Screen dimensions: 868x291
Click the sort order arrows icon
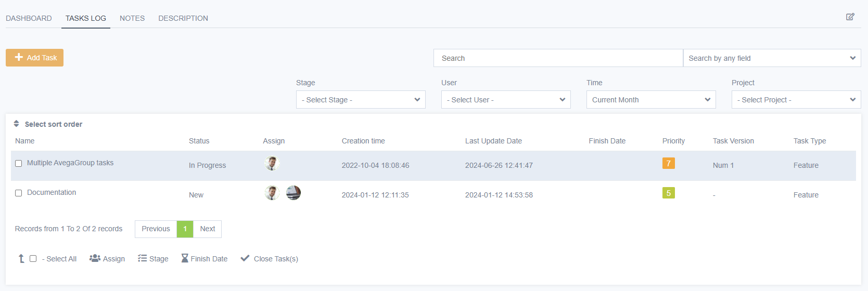coord(16,124)
